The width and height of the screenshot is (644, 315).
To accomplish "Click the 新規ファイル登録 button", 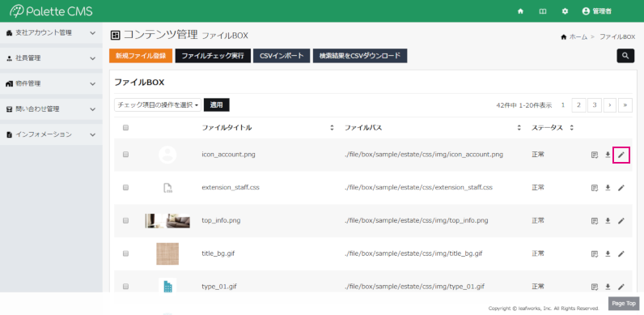I will click(x=141, y=56).
